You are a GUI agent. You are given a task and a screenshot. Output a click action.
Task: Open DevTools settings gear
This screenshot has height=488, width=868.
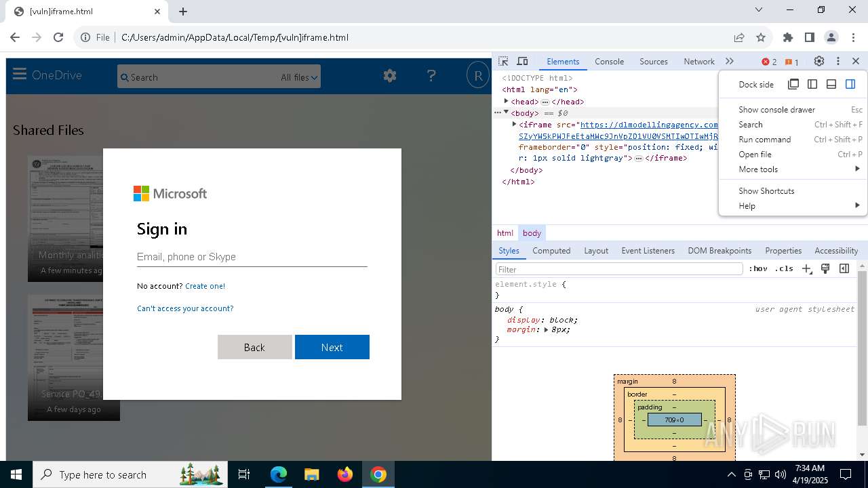click(819, 61)
